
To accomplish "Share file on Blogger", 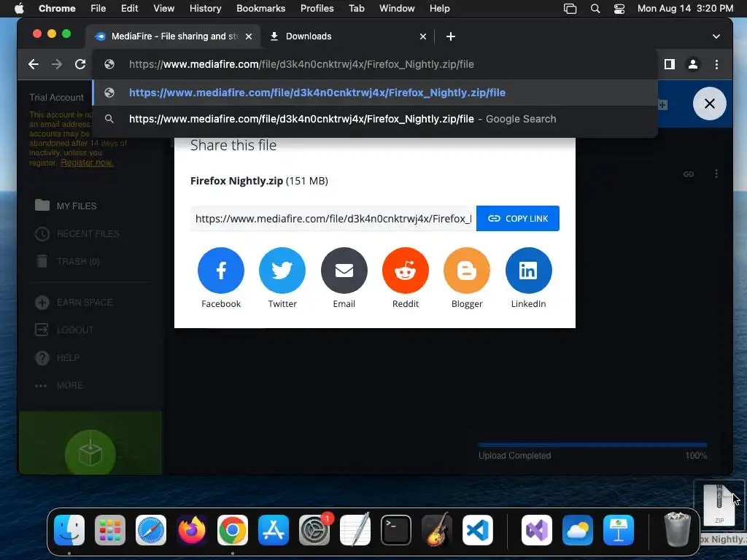I will tap(467, 270).
